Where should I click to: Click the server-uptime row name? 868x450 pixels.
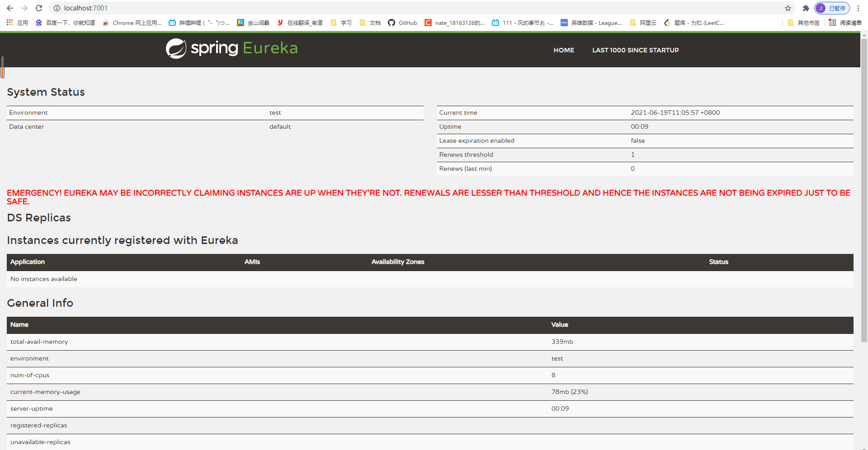(32, 408)
